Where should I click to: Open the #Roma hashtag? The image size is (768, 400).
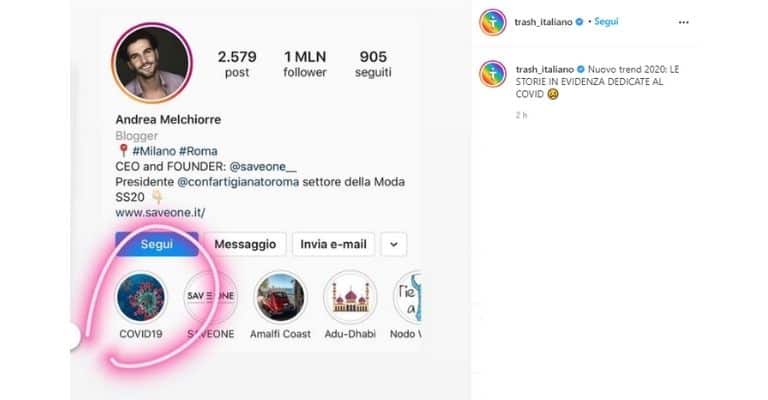click(198, 151)
